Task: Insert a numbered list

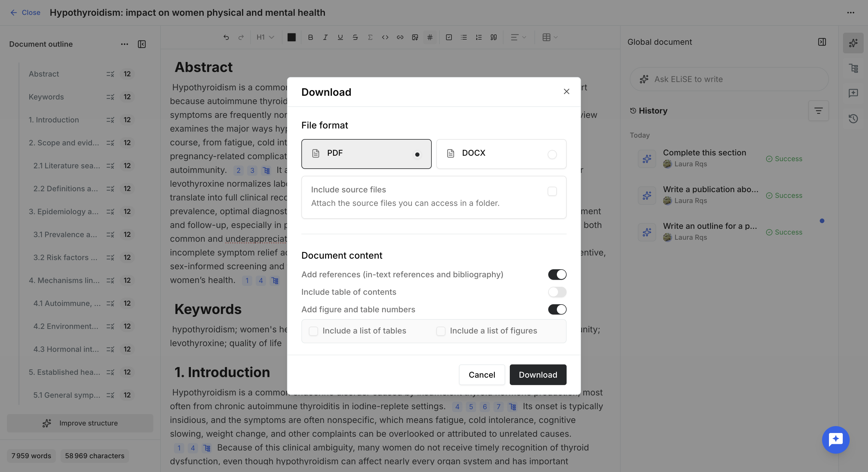Action: click(478, 37)
